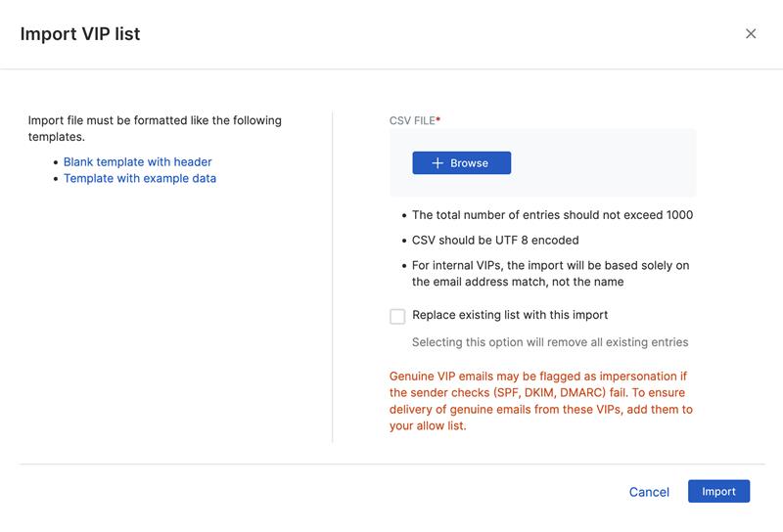The width and height of the screenshot is (783, 532).
Task: Click the 'should not exceed 1000' bullet
Action: point(552,215)
